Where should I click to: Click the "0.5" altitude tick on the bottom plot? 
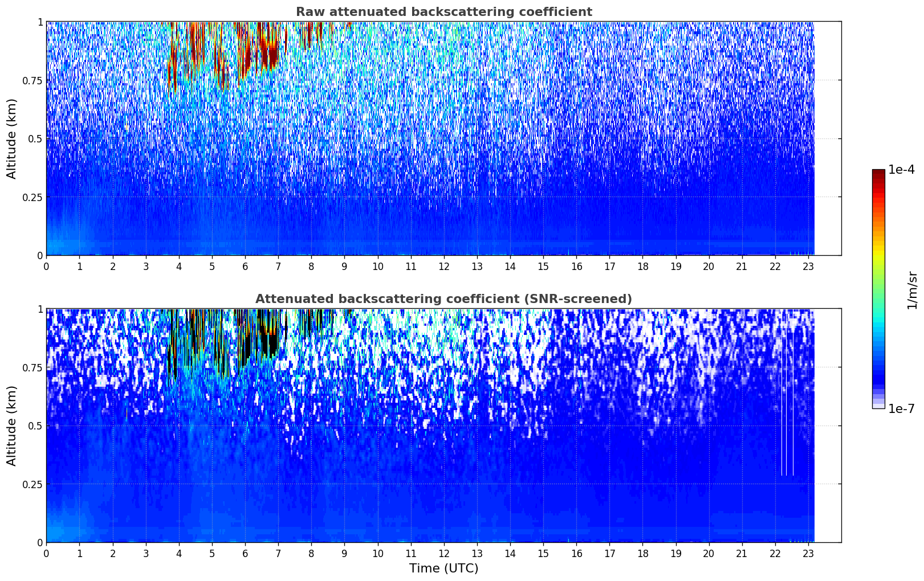[35, 426]
